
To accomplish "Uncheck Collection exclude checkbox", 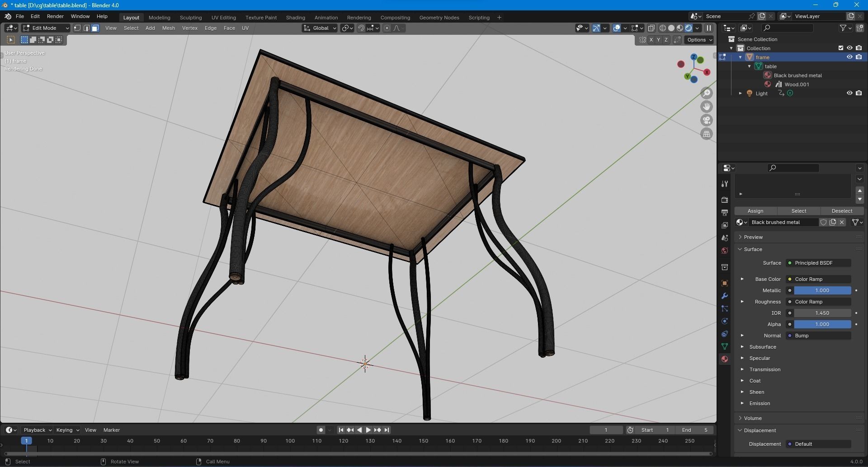I will pyautogui.click(x=841, y=48).
